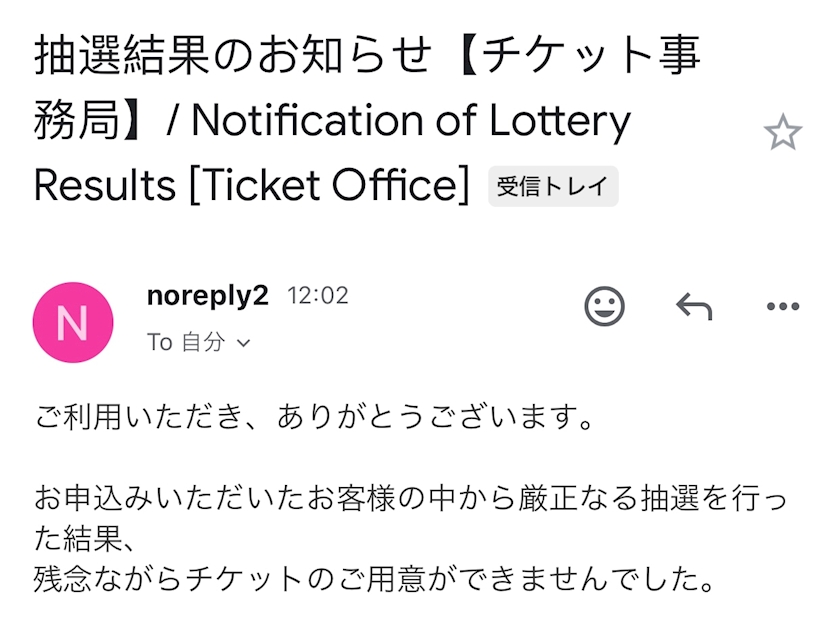Tap 務局】 at the second subject line's start

92,122
